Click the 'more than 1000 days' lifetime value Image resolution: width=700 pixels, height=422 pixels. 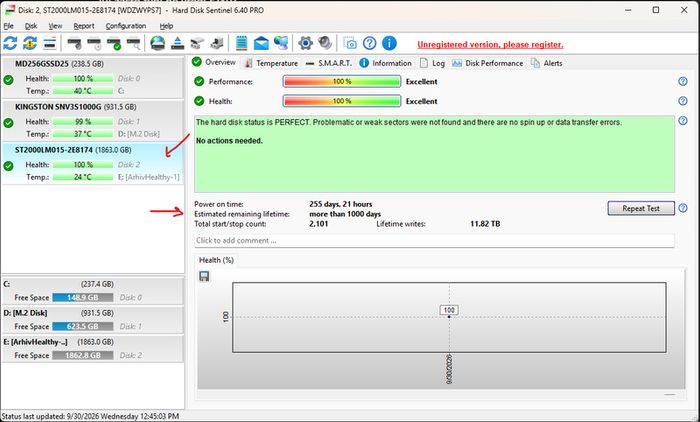pyautogui.click(x=345, y=214)
